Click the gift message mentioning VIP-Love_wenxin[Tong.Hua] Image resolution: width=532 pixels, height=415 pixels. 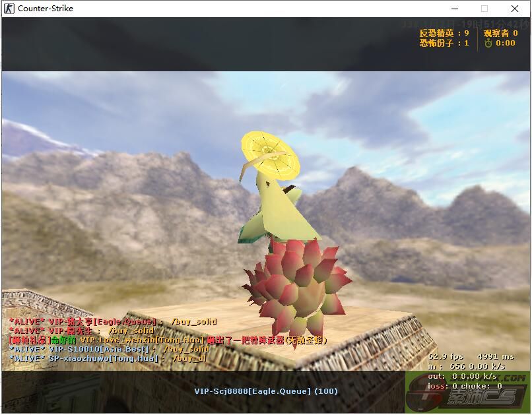tap(168, 340)
